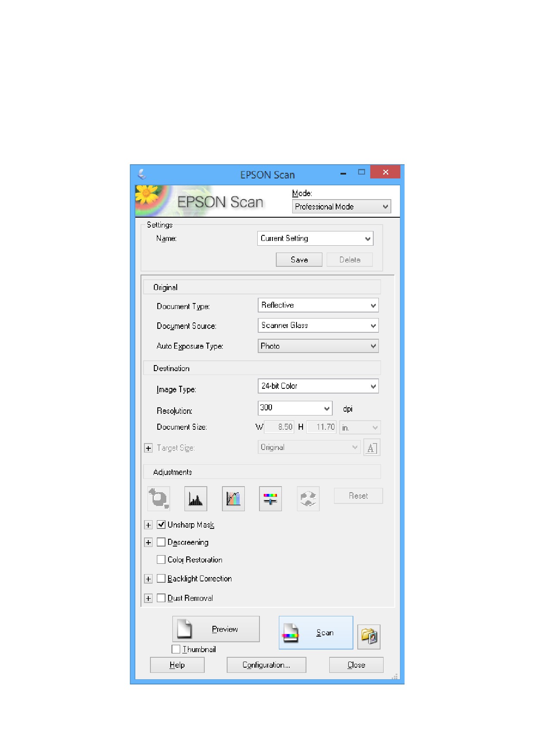
Task: Open File Save Settings folder icon
Action: [369, 637]
